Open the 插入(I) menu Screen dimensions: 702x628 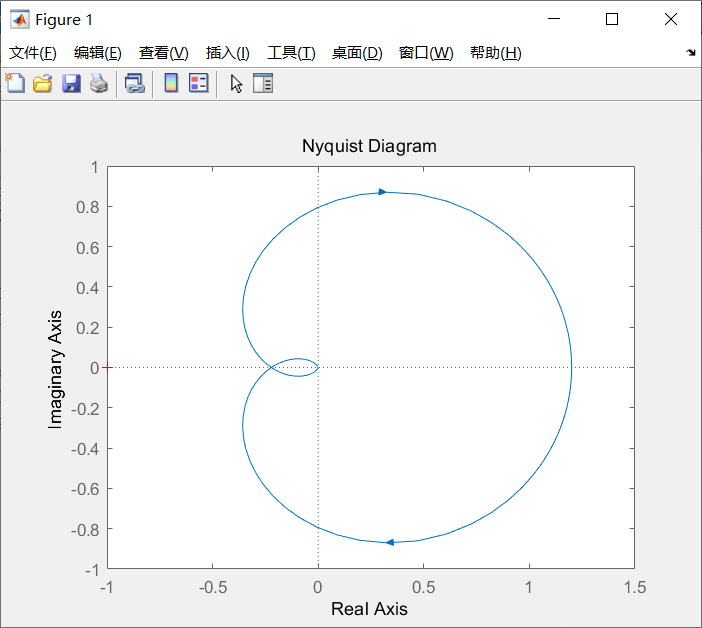[227, 53]
